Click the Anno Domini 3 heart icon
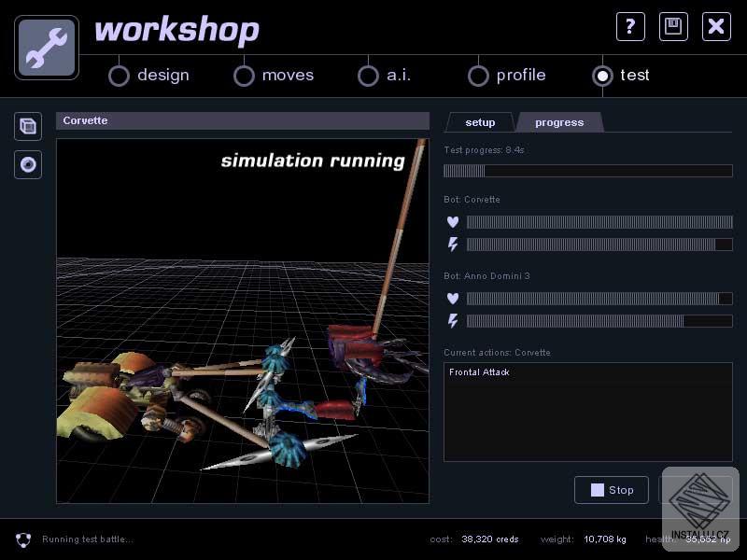 pyautogui.click(x=453, y=299)
